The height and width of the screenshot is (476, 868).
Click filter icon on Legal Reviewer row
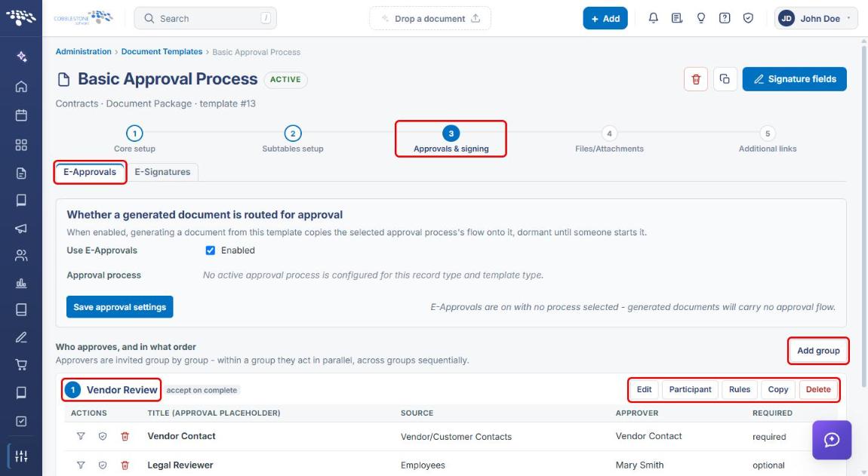point(81,465)
